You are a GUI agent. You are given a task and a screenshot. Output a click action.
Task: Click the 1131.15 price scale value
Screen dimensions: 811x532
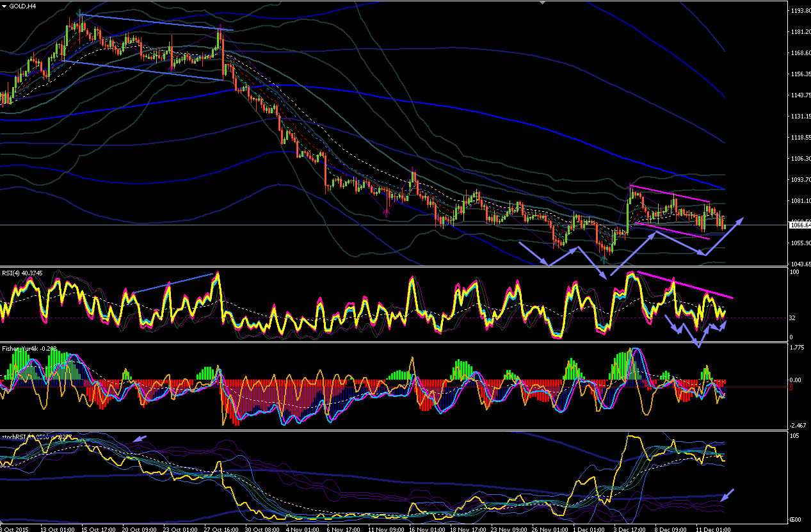pyautogui.click(x=799, y=117)
